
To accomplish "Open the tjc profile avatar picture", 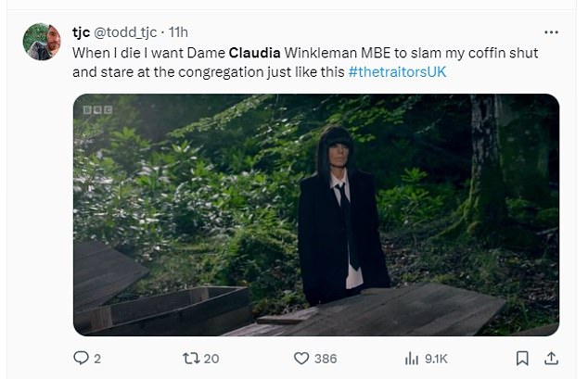I will point(42,42).
